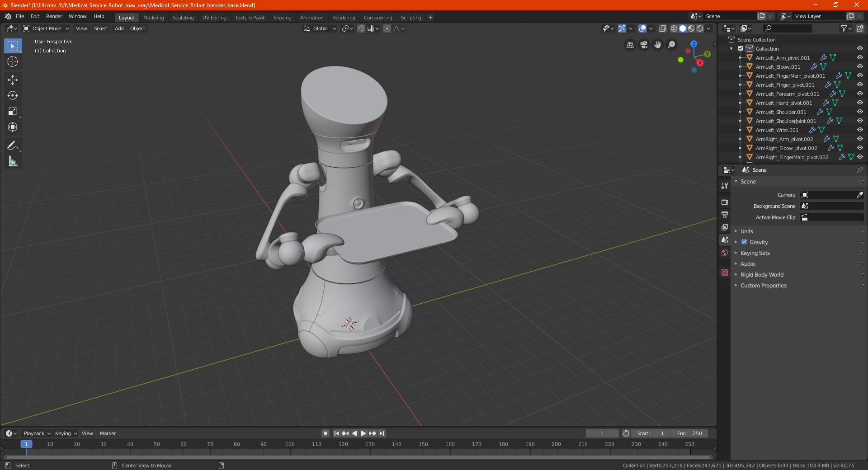Switch to camera view icon
This screenshot has width=868, height=470.
click(x=644, y=45)
